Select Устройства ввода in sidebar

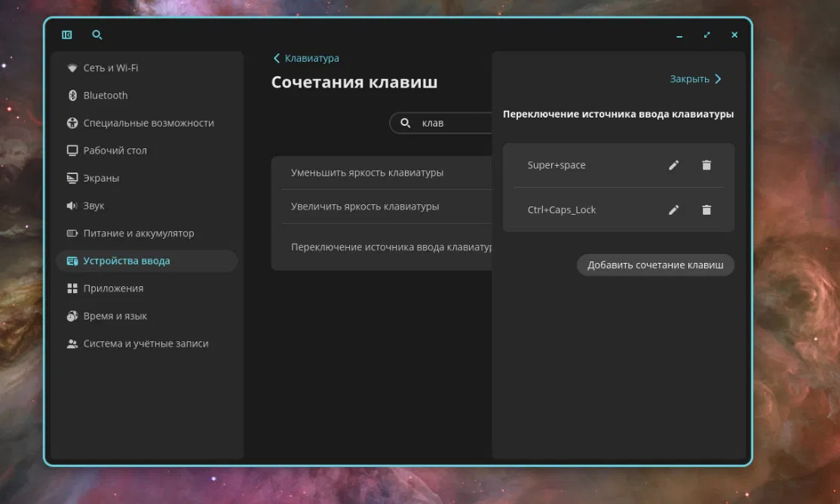coord(147,261)
